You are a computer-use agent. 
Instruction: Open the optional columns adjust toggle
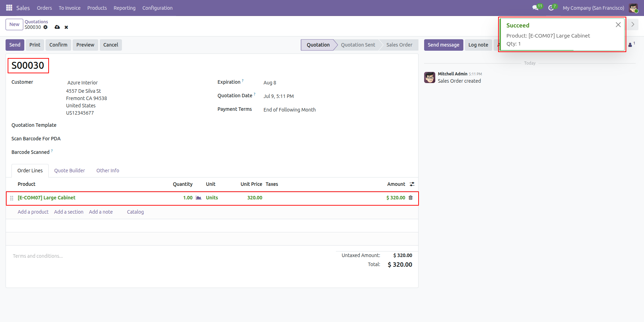(412, 184)
